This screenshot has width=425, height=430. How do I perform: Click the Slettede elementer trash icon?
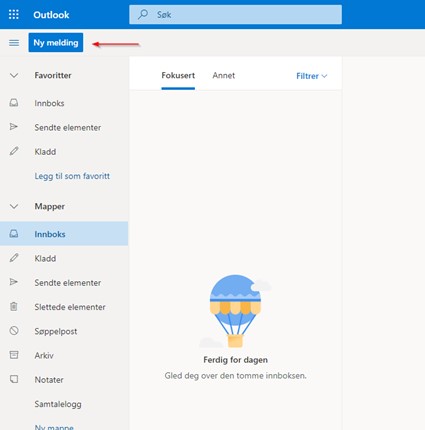coord(14,306)
